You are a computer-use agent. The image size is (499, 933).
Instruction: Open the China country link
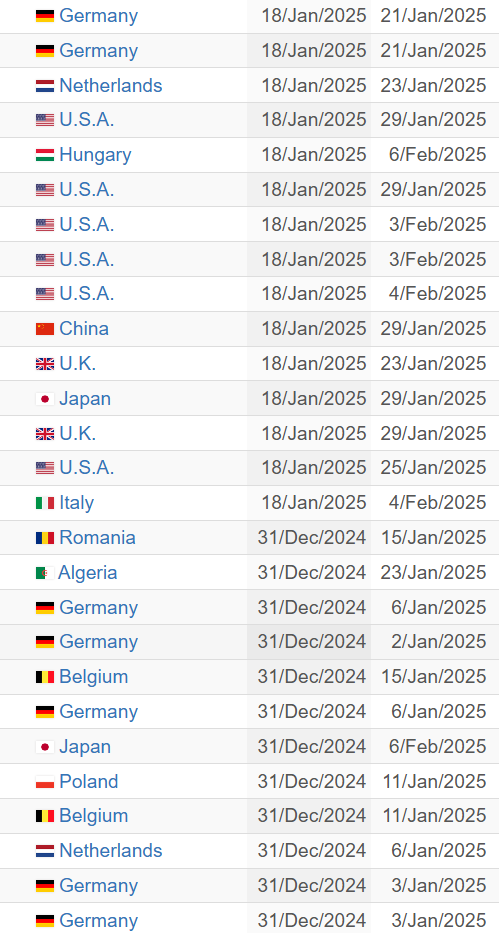click(84, 328)
